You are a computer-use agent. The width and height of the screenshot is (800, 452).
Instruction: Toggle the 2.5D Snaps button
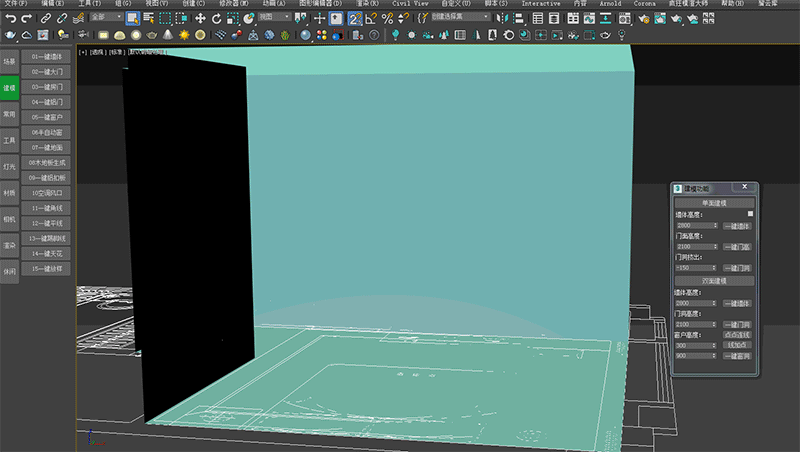(354, 18)
